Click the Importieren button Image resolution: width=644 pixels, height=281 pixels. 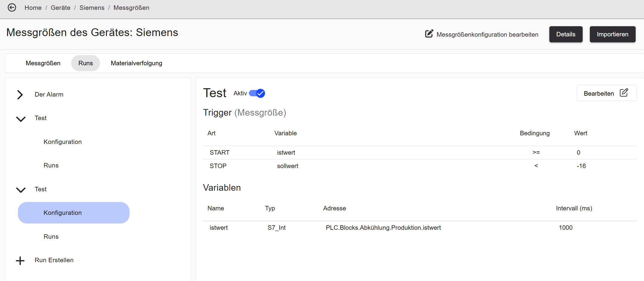612,34
